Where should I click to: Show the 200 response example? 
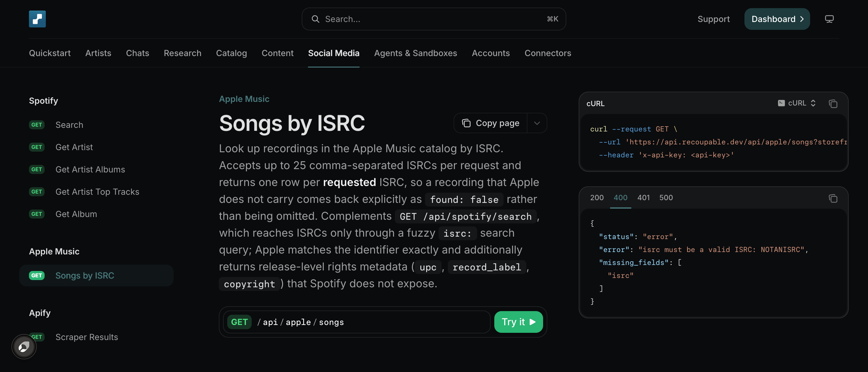597,197
